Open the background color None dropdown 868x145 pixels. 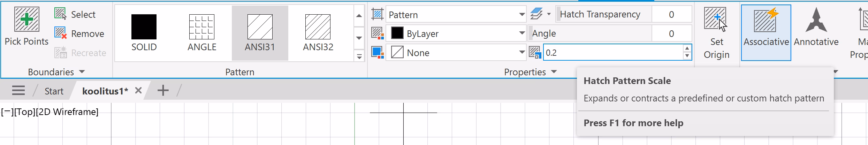click(x=521, y=53)
